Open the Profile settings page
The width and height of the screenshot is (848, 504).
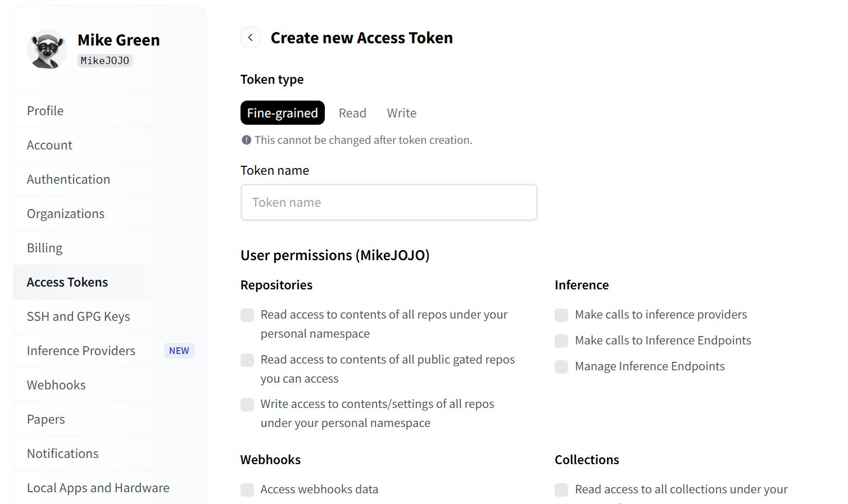click(x=46, y=111)
